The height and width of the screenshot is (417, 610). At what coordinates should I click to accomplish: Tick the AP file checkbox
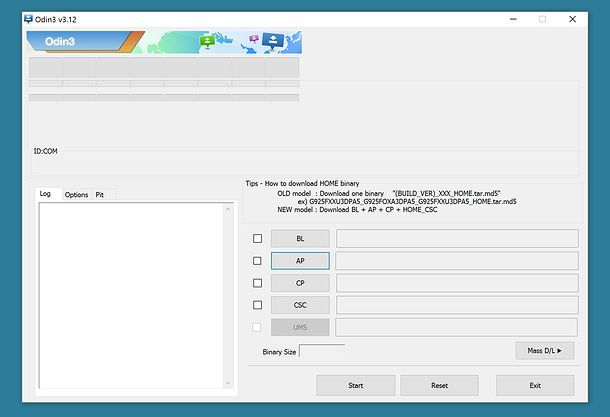tap(257, 261)
